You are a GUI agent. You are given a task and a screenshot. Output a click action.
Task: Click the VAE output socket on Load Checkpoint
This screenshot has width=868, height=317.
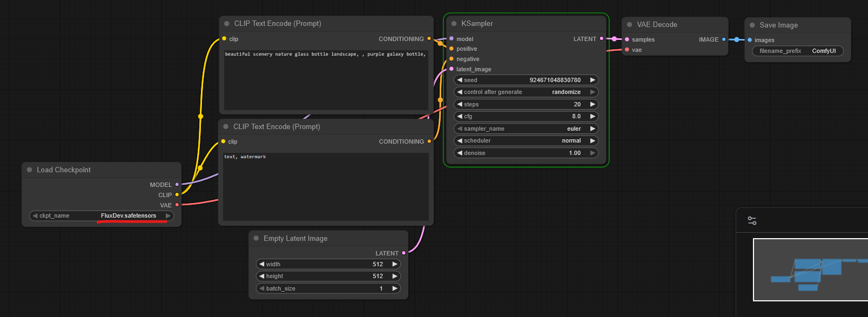(177, 205)
